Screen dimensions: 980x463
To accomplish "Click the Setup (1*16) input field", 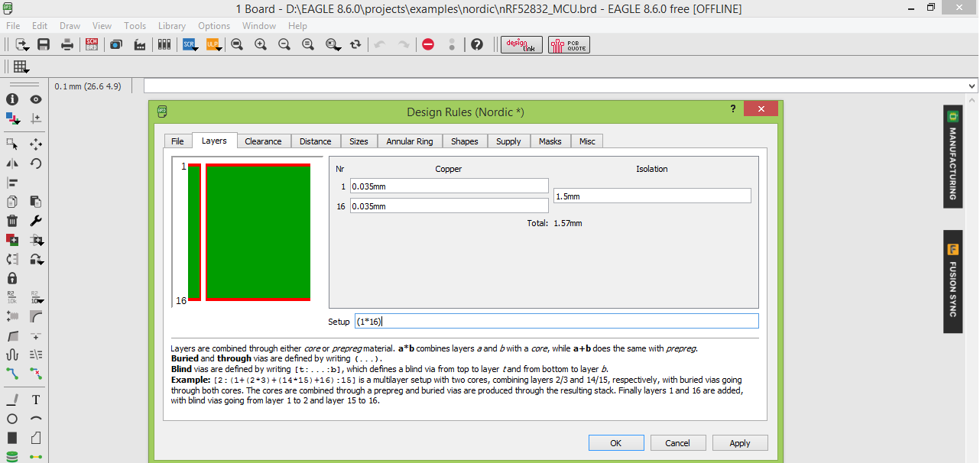I will click(x=557, y=322).
